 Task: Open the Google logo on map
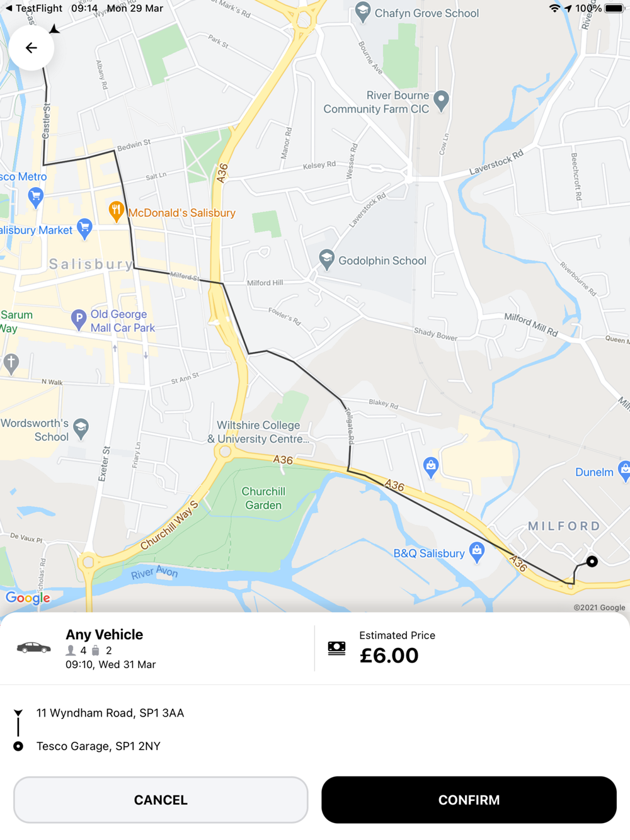[x=28, y=598]
